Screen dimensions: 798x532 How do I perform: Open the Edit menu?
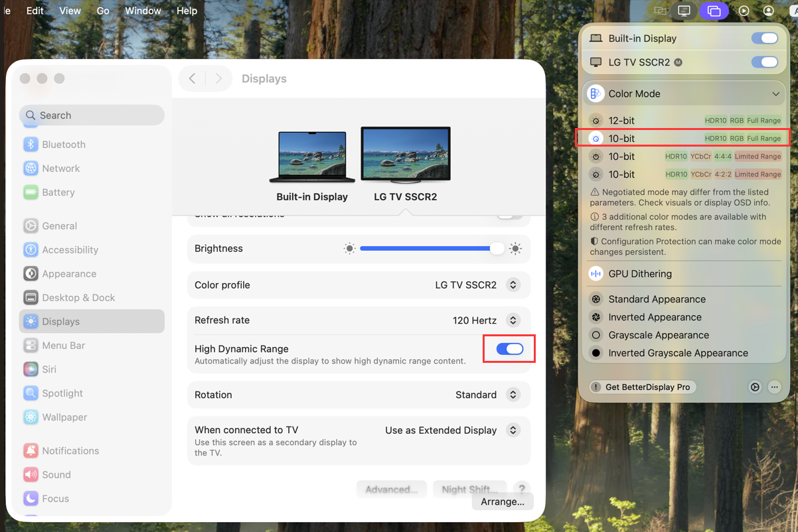tap(35, 11)
